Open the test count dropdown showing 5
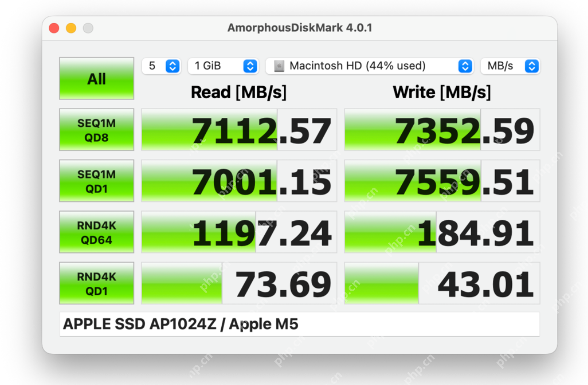The image size is (588, 385). coord(161,66)
